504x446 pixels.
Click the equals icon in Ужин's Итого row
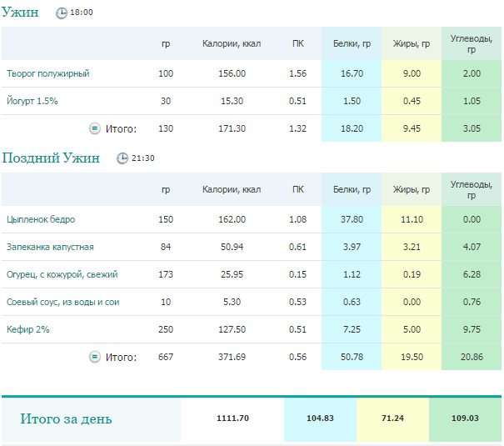coord(95,128)
